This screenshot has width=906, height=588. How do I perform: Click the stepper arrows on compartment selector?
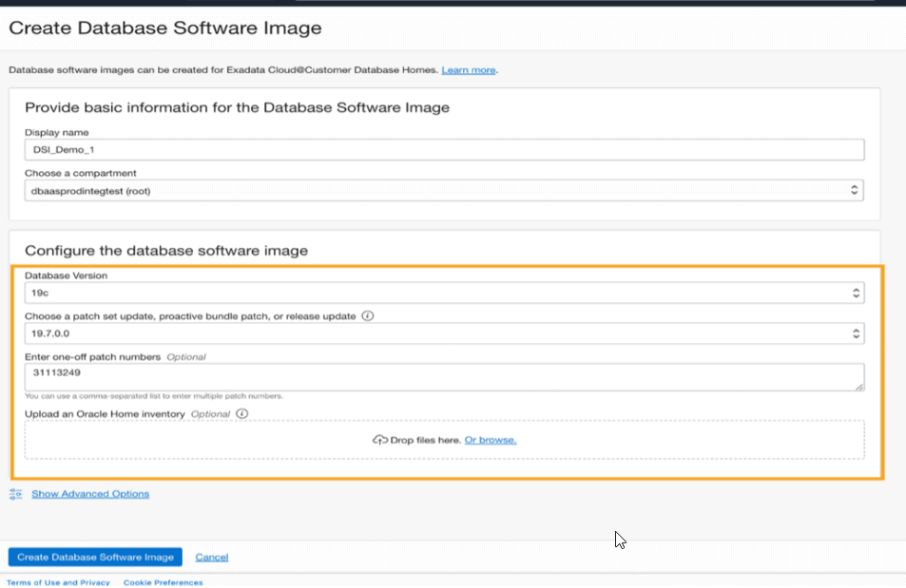point(855,189)
